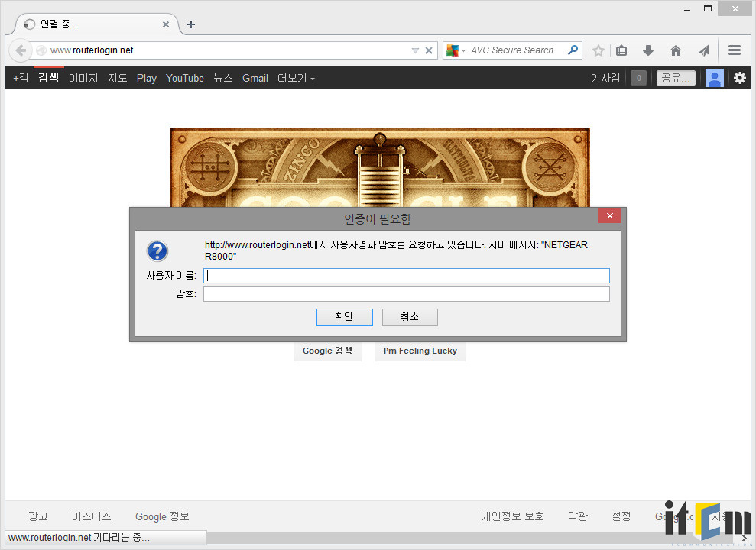
Task: Cancel the dialog with '취소' button
Action: pyautogui.click(x=410, y=317)
